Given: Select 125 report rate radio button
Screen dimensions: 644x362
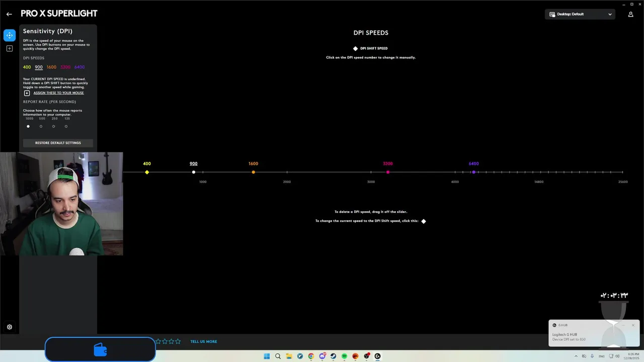Looking at the screenshot, I should pos(66,126).
